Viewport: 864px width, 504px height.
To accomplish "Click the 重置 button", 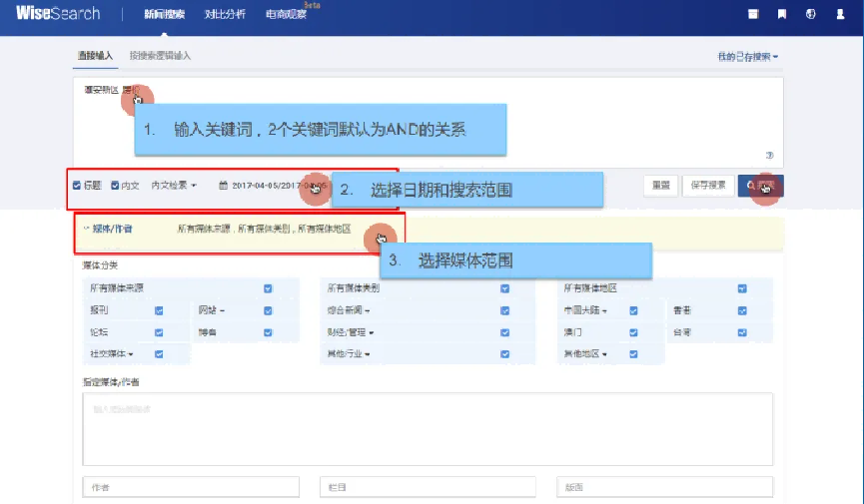I will tap(661, 186).
